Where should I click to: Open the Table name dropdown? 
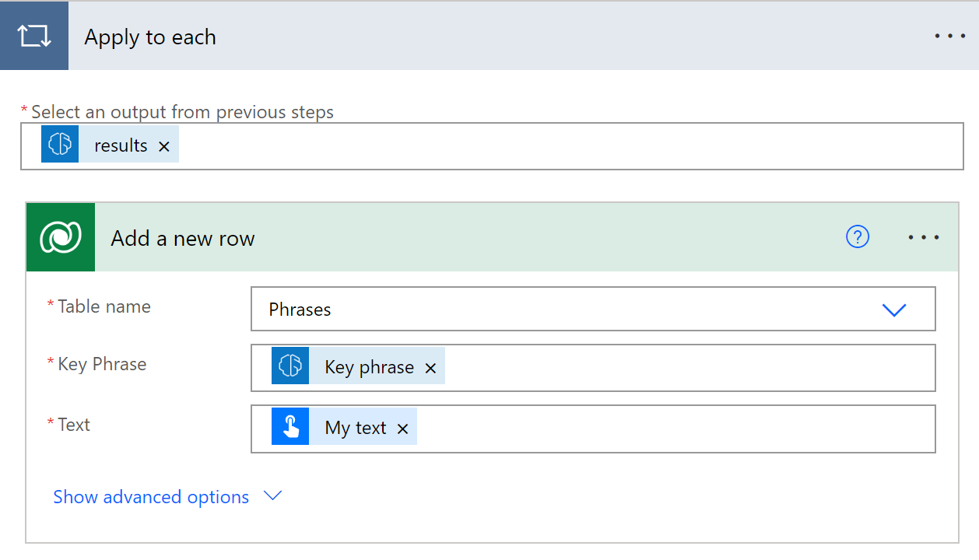[894, 309]
